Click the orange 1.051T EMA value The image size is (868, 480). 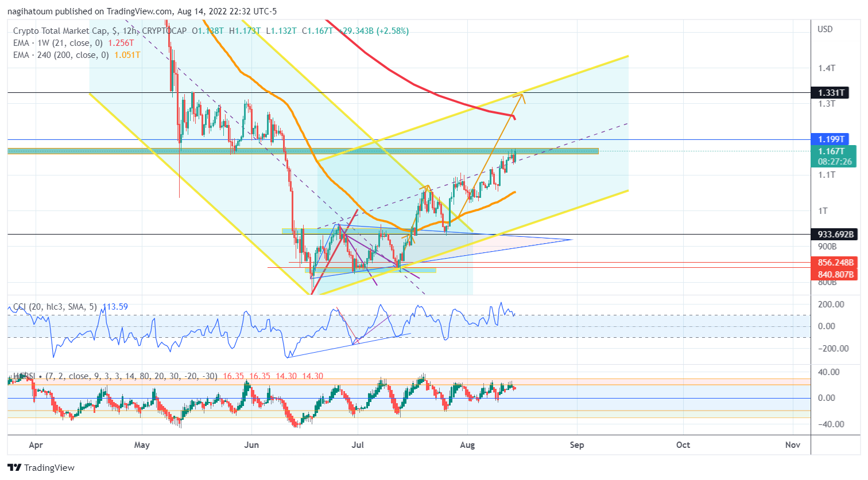(x=127, y=55)
